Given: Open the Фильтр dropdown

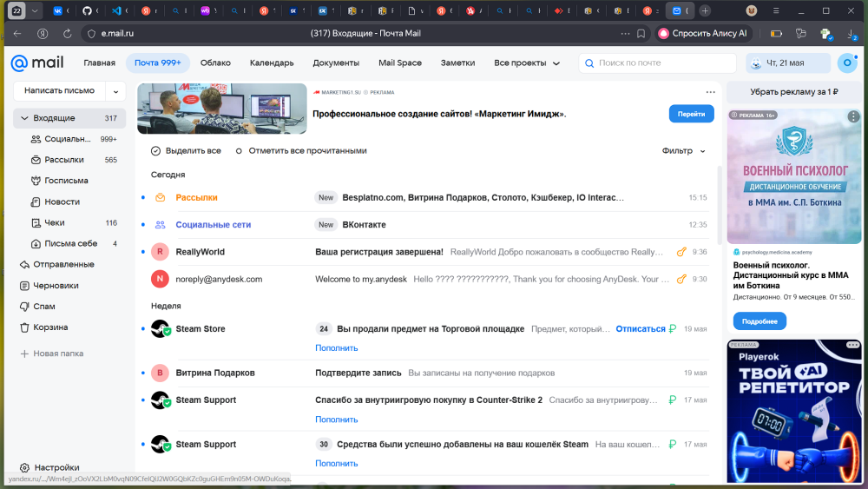Looking at the screenshot, I should [x=684, y=150].
